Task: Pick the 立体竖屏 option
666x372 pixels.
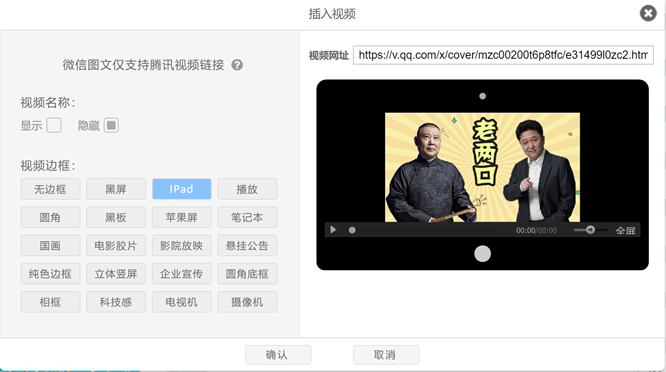Action: [x=116, y=274]
